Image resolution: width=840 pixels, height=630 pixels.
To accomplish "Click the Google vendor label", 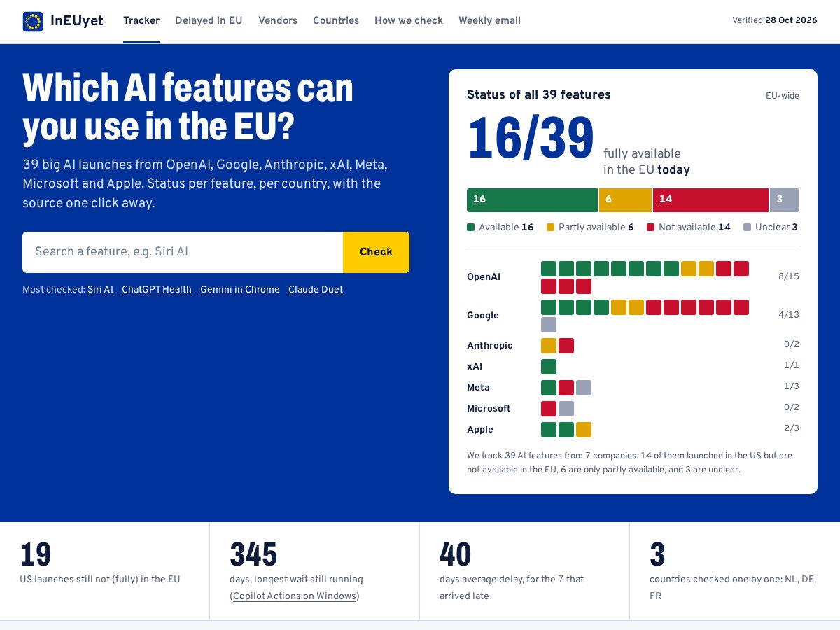I will click(483, 316).
